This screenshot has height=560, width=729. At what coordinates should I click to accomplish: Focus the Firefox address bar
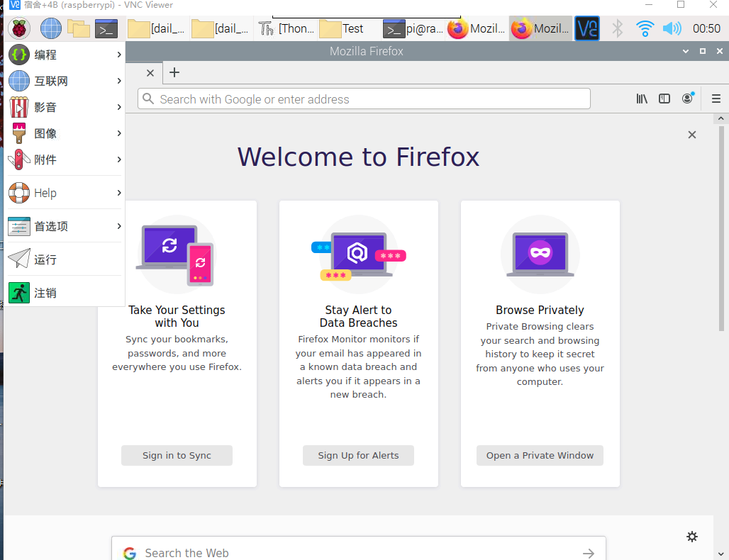(364, 99)
